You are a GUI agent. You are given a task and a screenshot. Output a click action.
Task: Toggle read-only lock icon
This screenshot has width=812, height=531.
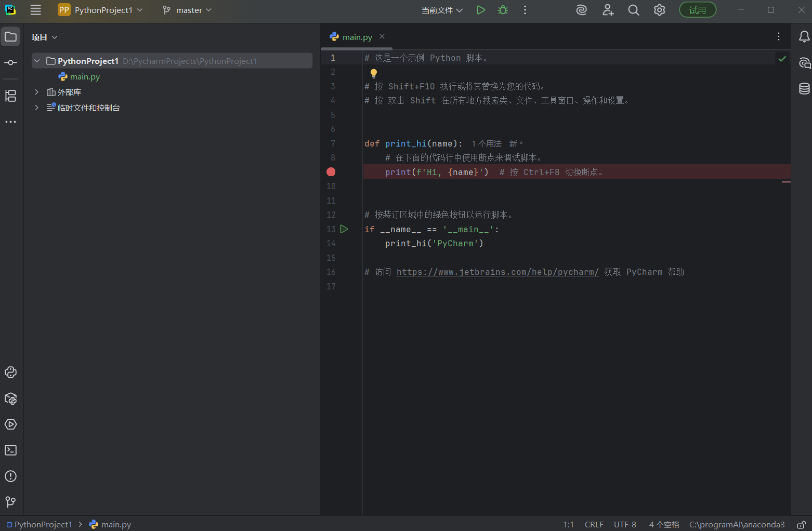tap(802, 524)
